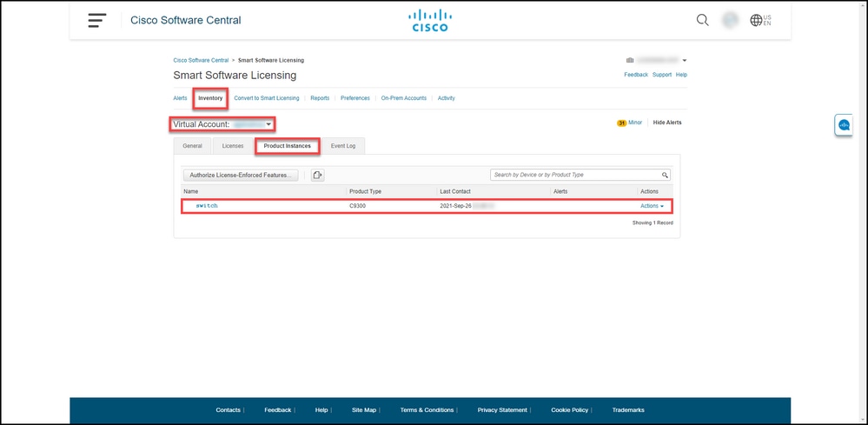This screenshot has height=425, width=868.
Task: Go to the Alerts menu item
Action: tap(180, 98)
